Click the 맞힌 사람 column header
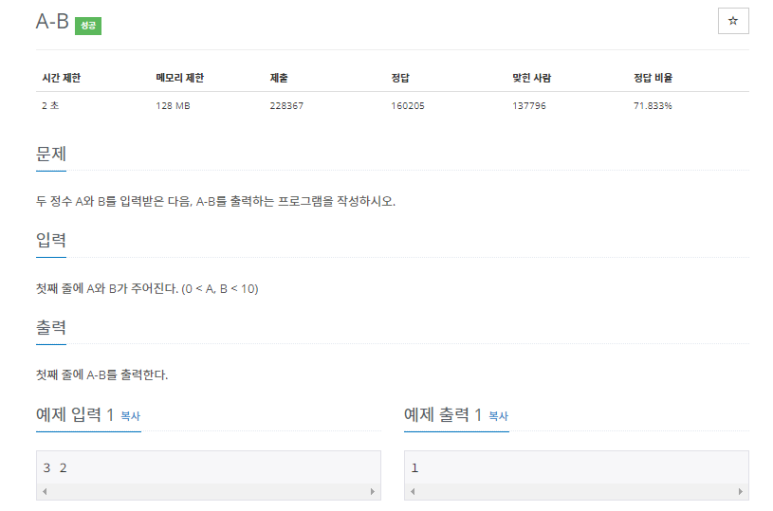Image resolution: width=773 pixels, height=511 pixels. (x=531, y=78)
